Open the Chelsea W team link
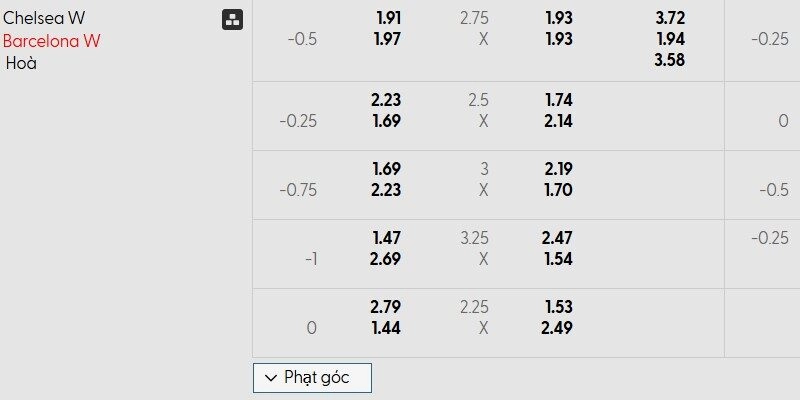 click(x=43, y=18)
